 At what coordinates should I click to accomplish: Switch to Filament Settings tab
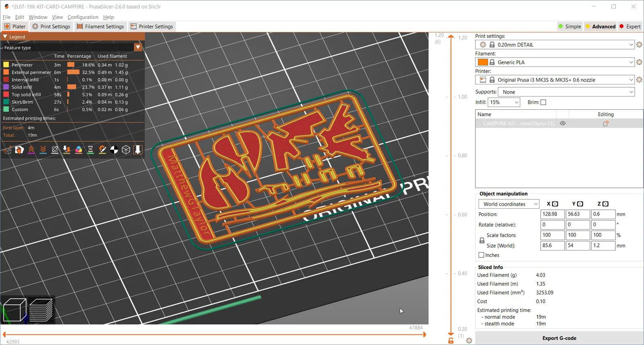click(101, 27)
